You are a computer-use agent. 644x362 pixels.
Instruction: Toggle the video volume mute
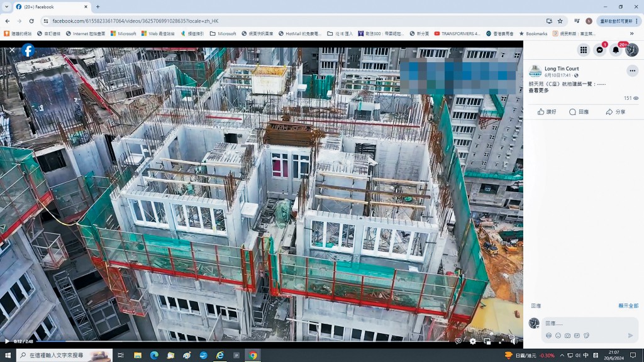point(514,341)
